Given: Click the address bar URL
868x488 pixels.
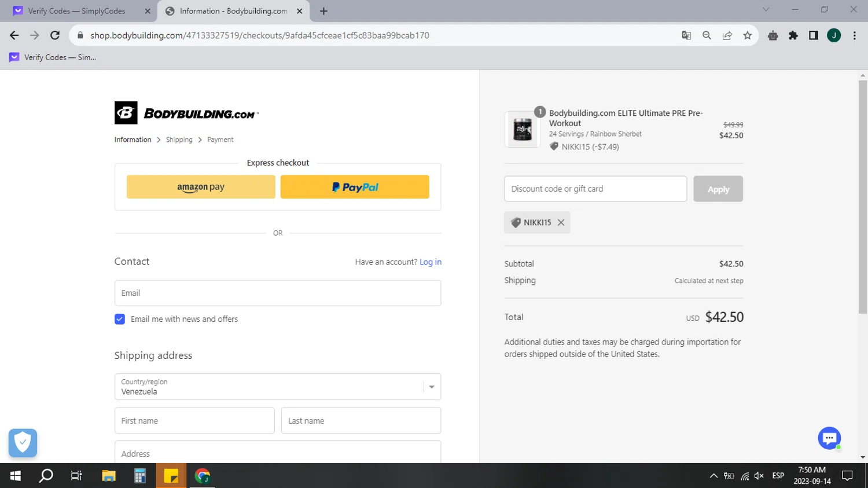Looking at the screenshot, I should click(260, 35).
